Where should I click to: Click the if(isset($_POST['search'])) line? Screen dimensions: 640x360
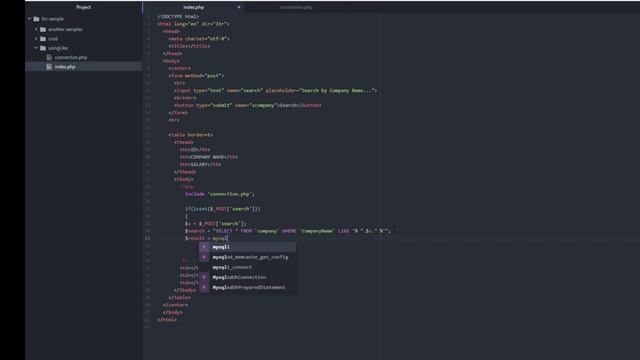pyautogui.click(x=222, y=209)
